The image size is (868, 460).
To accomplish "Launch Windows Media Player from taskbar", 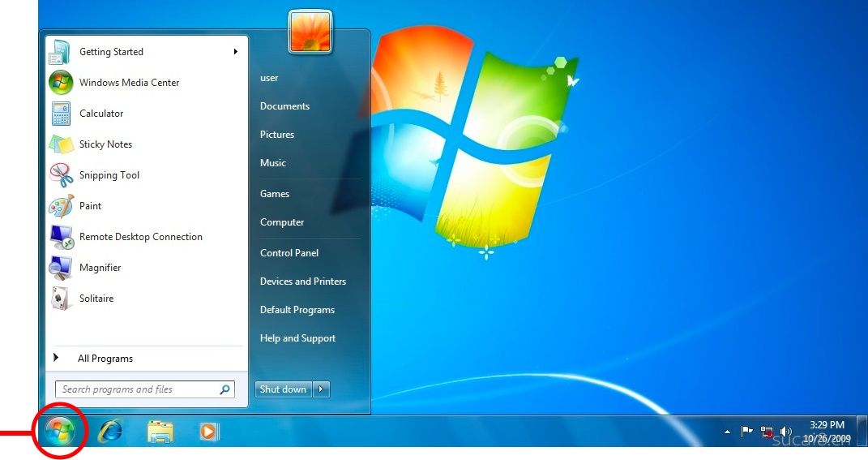I will [209, 432].
